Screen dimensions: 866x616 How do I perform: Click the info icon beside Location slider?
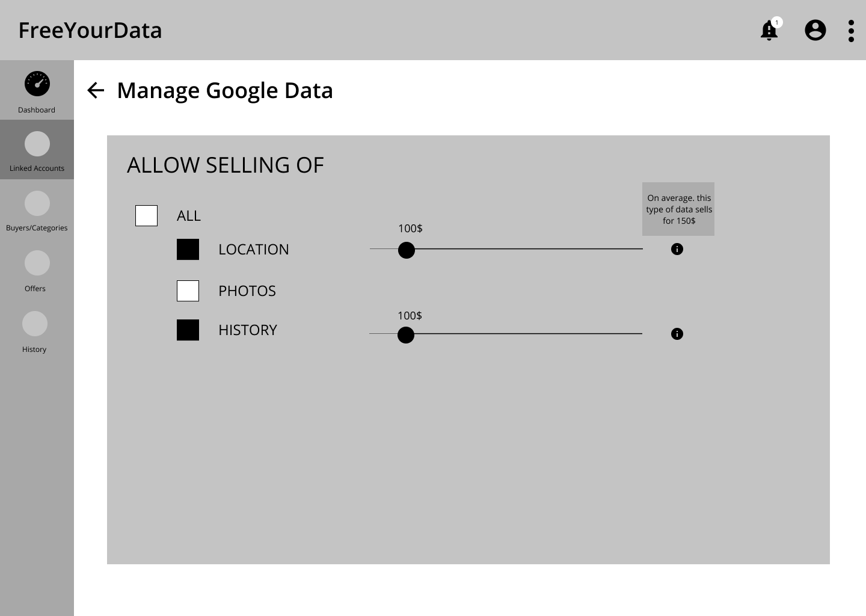pyautogui.click(x=677, y=249)
